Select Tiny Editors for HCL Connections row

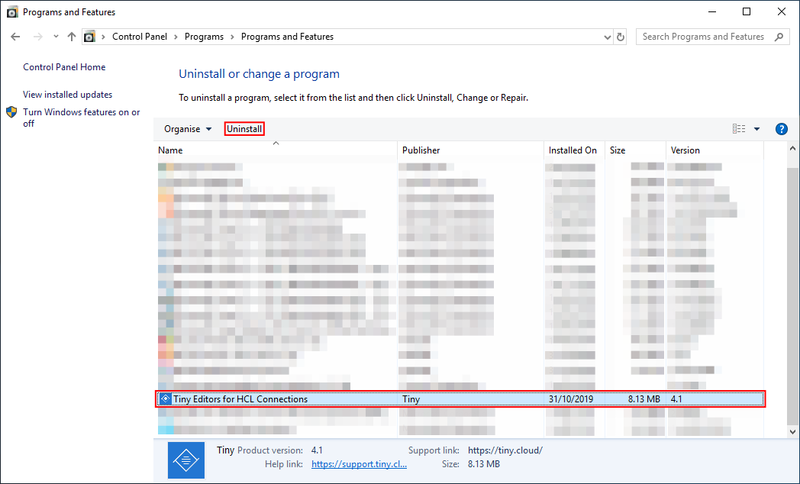(460, 399)
